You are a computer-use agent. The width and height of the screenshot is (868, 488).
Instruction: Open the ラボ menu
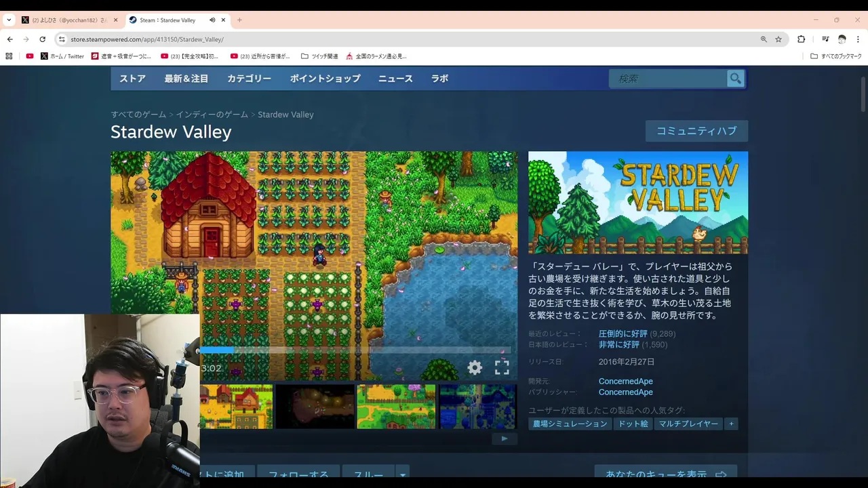tap(439, 79)
